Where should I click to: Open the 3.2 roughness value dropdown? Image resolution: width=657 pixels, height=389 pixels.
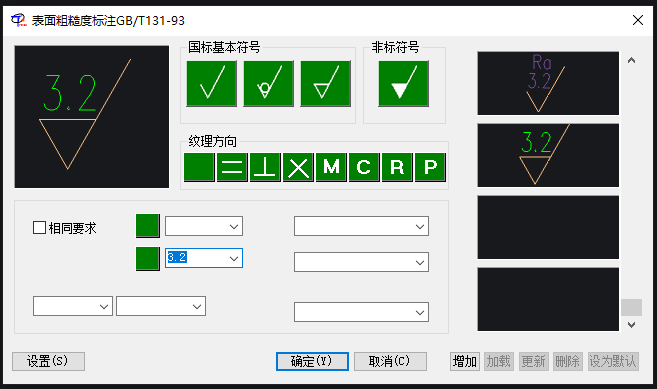point(234,258)
